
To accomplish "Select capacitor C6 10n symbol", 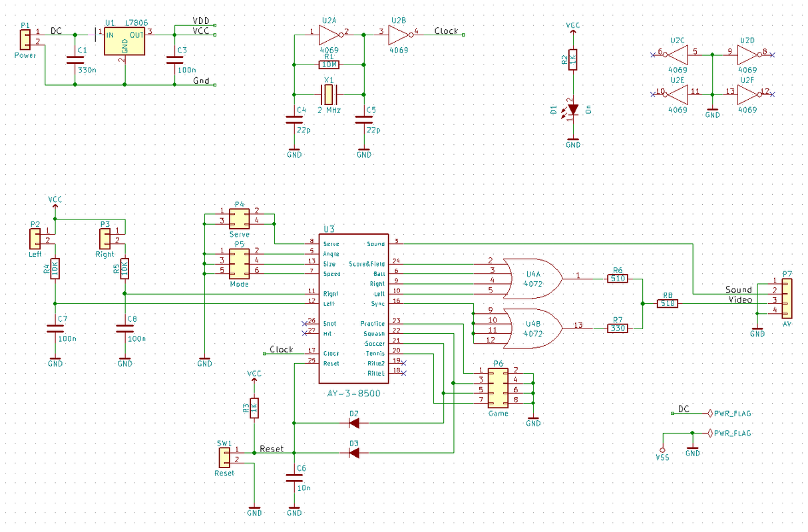I will [x=294, y=477].
